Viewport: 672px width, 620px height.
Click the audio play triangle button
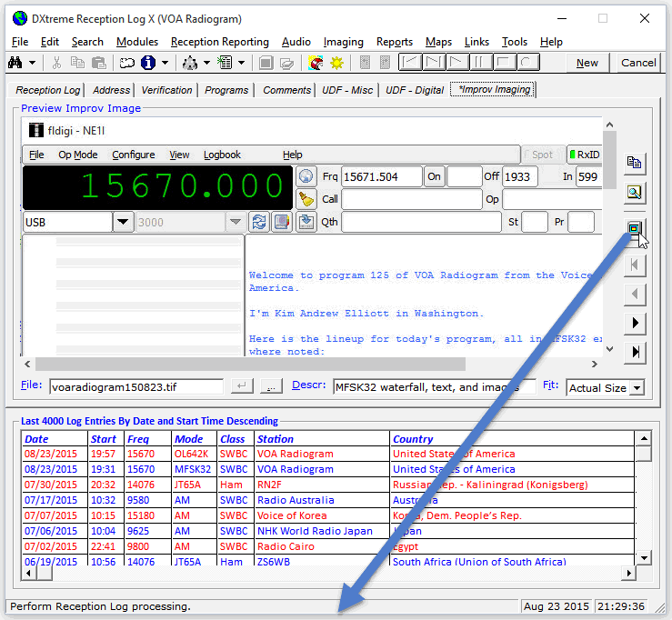[x=457, y=62]
